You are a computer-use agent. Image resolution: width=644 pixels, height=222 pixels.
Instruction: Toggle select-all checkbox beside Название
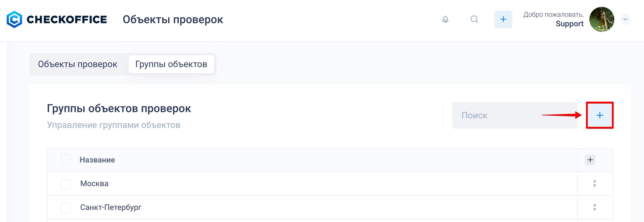point(66,159)
